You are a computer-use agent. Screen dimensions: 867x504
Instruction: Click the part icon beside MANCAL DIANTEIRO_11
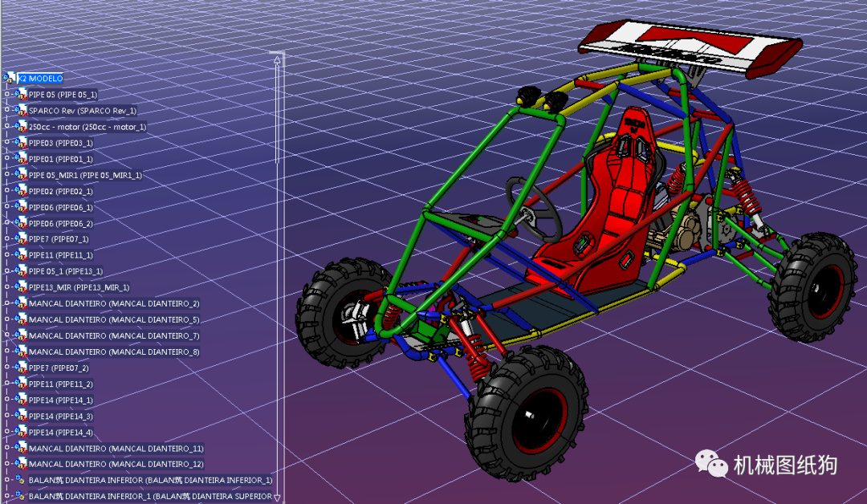pos(20,448)
